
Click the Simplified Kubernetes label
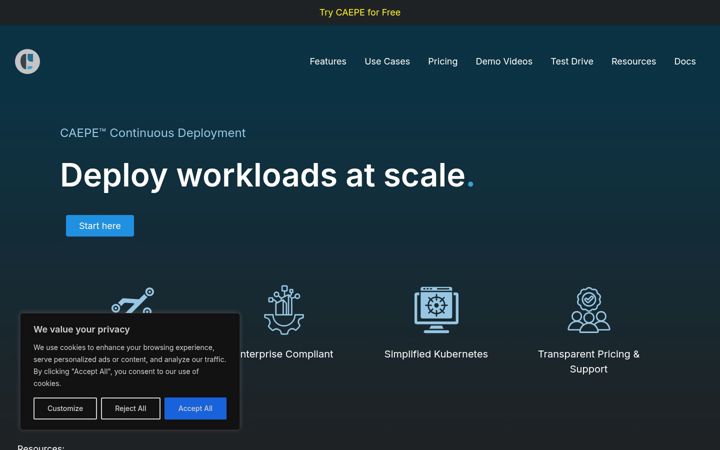pos(436,354)
